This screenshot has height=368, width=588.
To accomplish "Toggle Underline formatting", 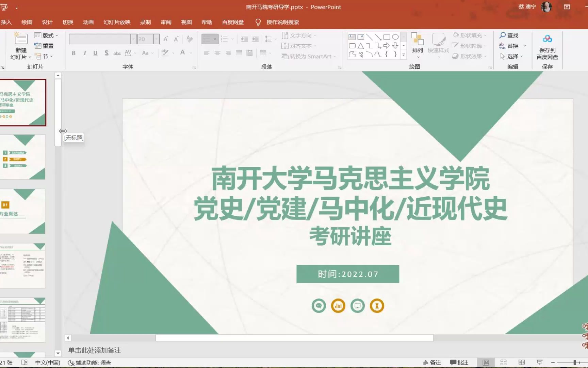I will tap(95, 53).
